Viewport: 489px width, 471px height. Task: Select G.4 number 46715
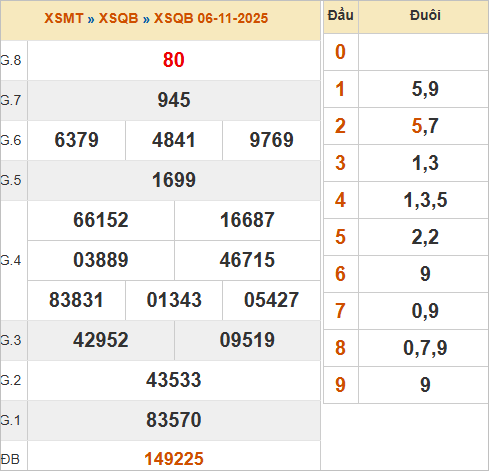247,260
